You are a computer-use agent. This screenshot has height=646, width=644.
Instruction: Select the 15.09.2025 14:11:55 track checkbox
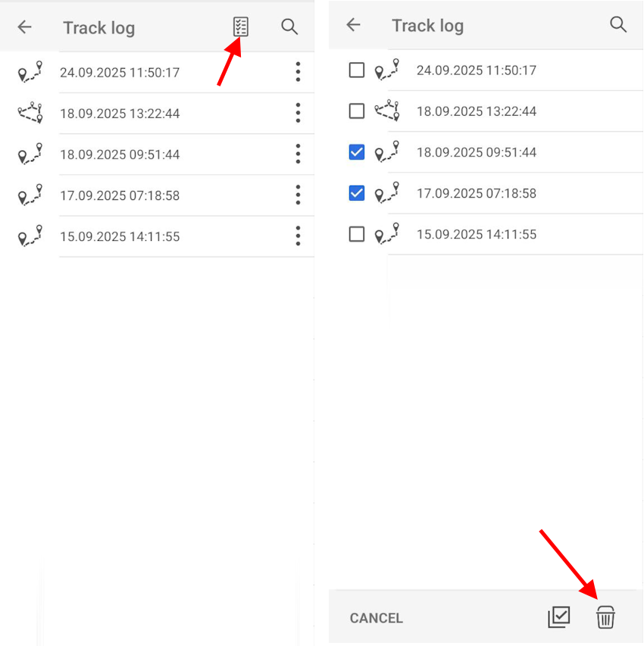click(357, 234)
